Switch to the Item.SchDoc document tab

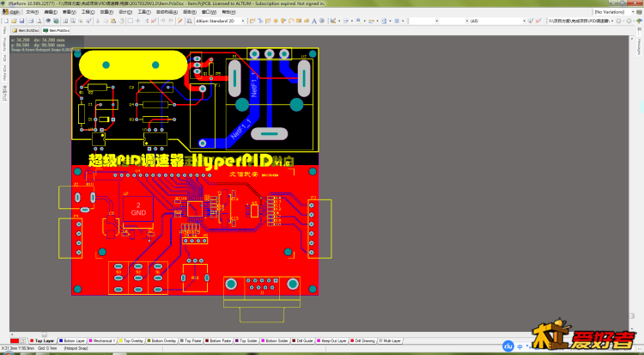point(26,30)
